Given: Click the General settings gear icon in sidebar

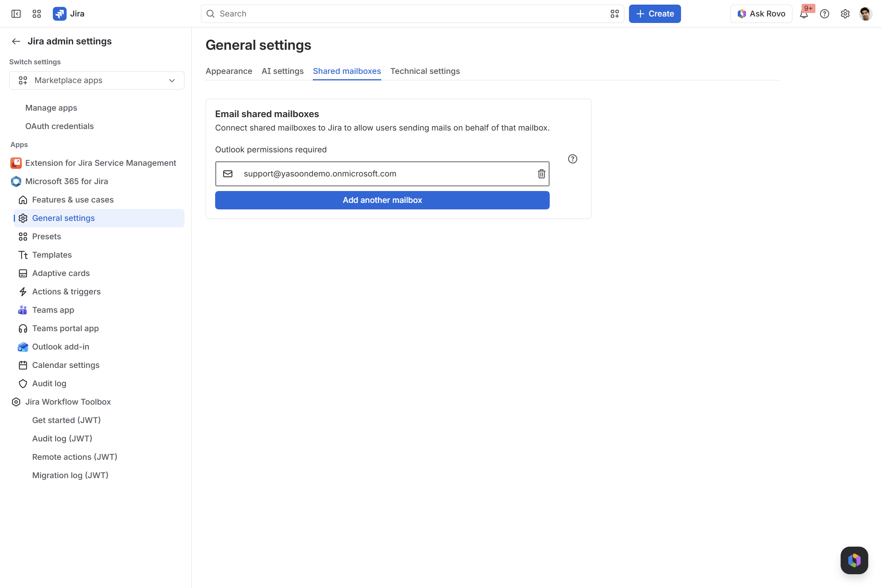Looking at the screenshot, I should coord(23,218).
